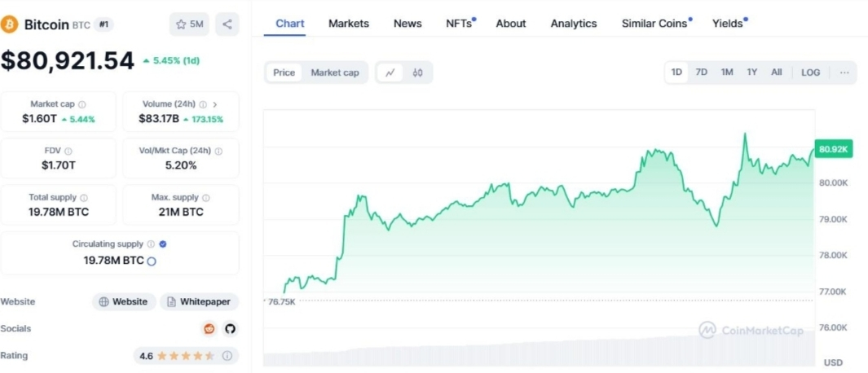The height and width of the screenshot is (373, 868).
Task: Switch to the Analytics tab
Action: point(574,24)
